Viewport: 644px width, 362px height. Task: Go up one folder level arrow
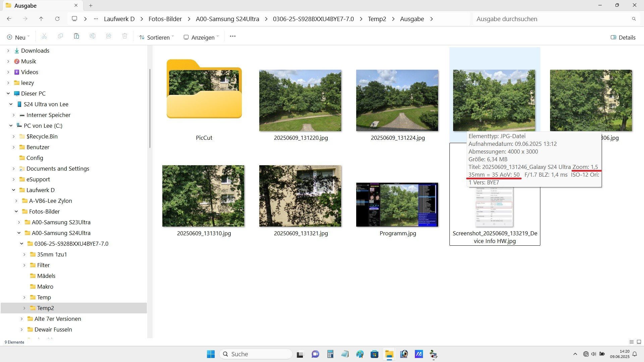(x=41, y=19)
